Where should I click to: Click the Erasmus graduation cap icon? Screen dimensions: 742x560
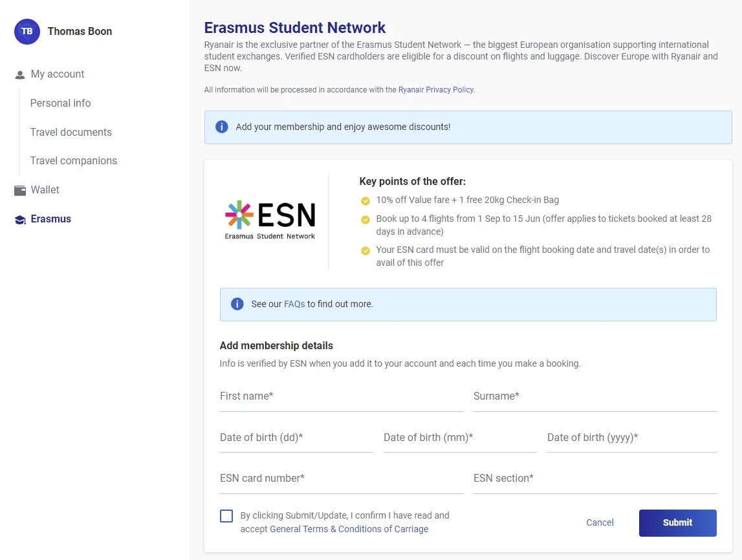(x=20, y=219)
